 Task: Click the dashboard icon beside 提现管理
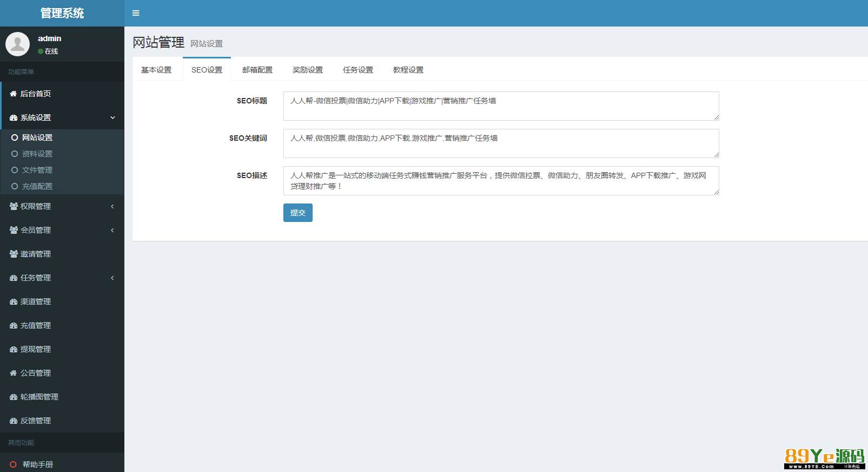coord(14,349)
